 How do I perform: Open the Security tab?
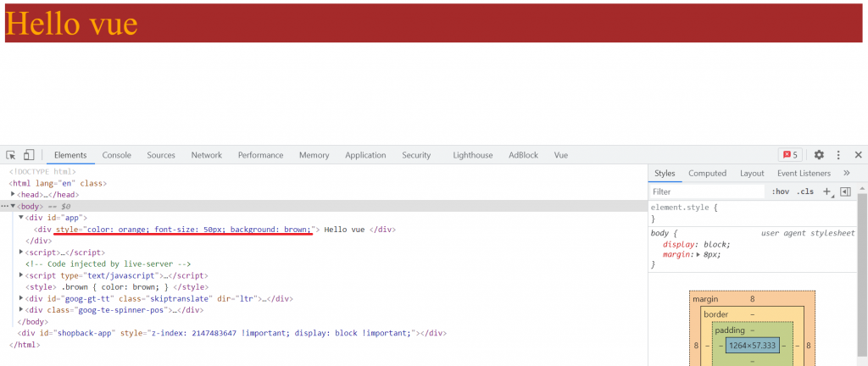point(416,155)
